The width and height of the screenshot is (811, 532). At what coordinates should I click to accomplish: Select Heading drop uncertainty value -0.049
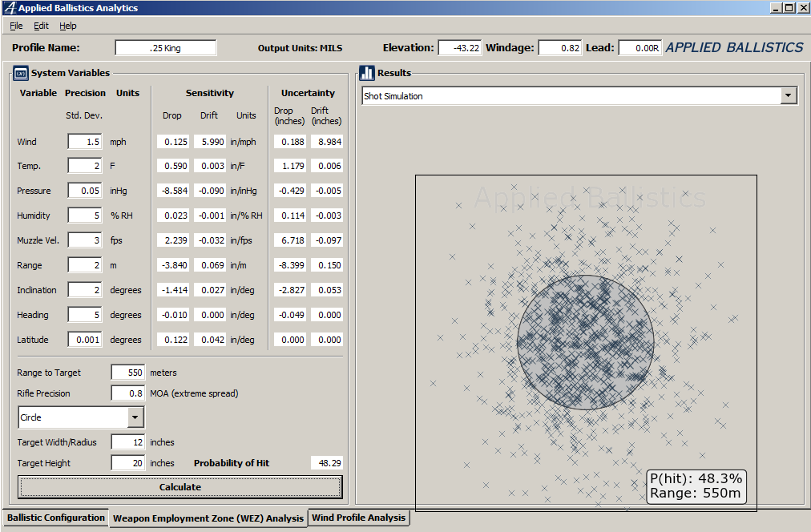(x=289, y=315)
